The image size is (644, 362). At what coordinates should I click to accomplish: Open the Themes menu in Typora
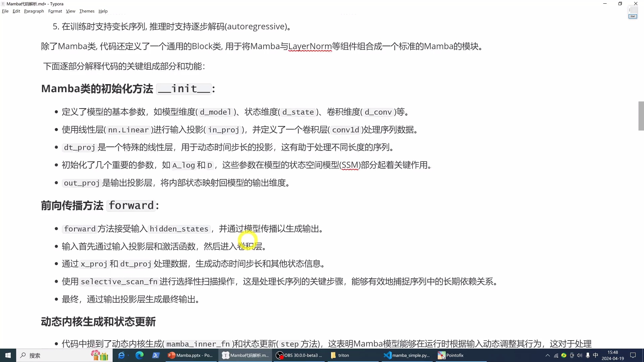click(x=87, y=11)
